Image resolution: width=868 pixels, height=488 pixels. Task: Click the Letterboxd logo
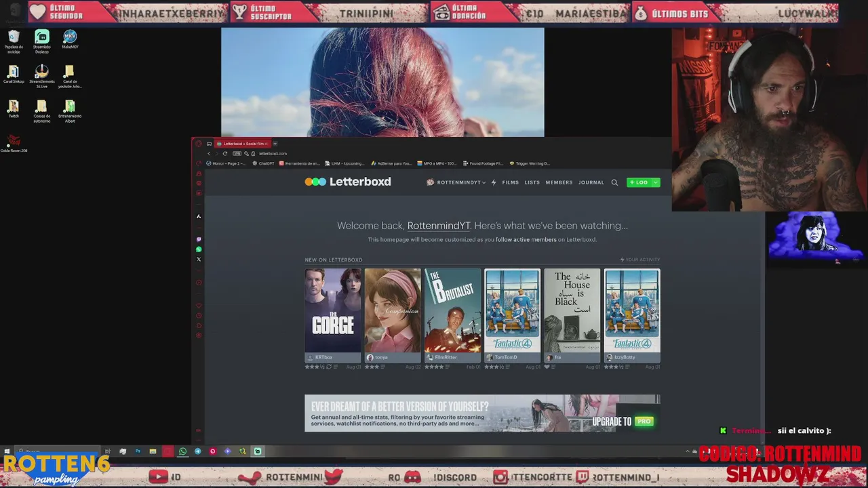(x=348, y=182)
